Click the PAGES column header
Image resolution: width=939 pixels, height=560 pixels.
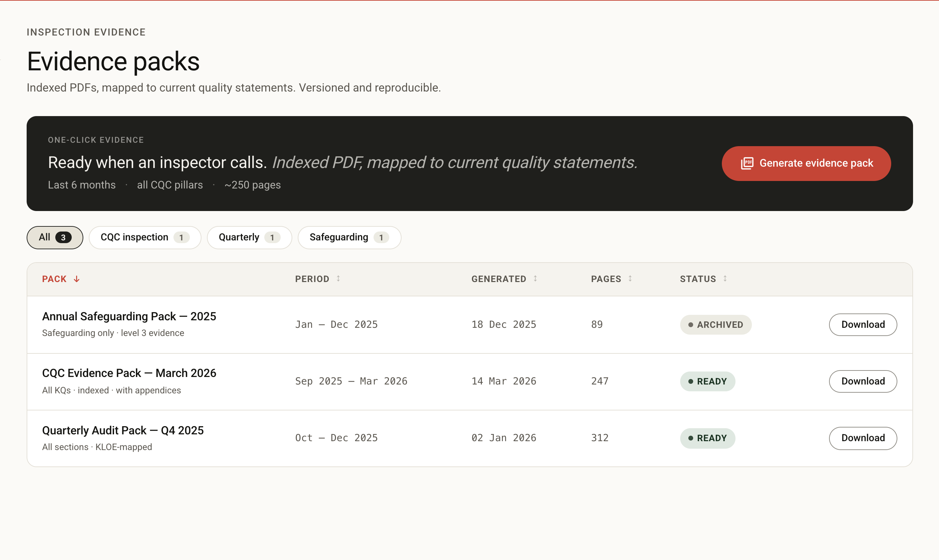(x=606, y=279)
